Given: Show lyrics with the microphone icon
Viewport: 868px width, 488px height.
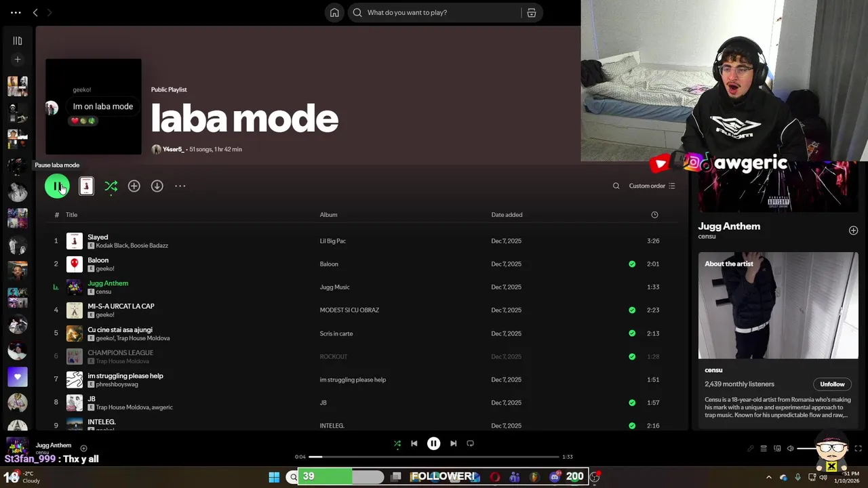Looking at the screenshot, I should (750, 449).
